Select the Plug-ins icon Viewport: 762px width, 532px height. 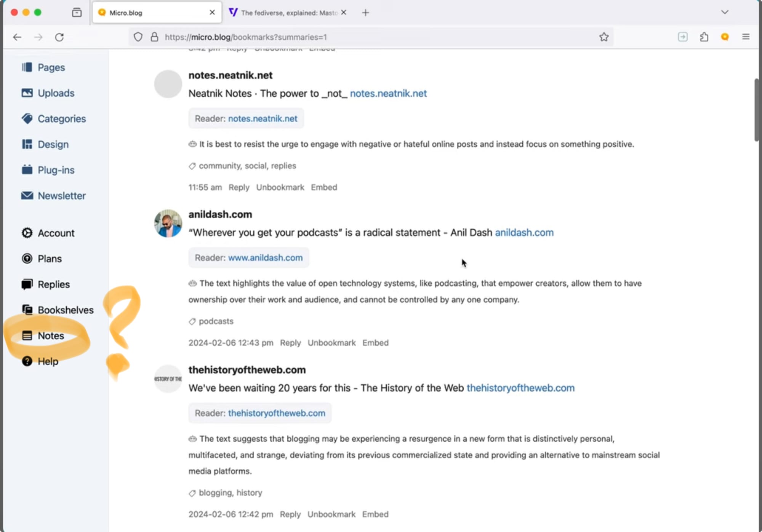27,170
